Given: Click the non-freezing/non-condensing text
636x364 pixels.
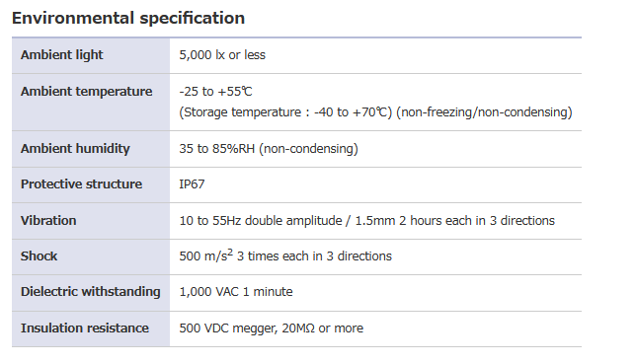Looking at the screenshot, I should pos(484,111).
